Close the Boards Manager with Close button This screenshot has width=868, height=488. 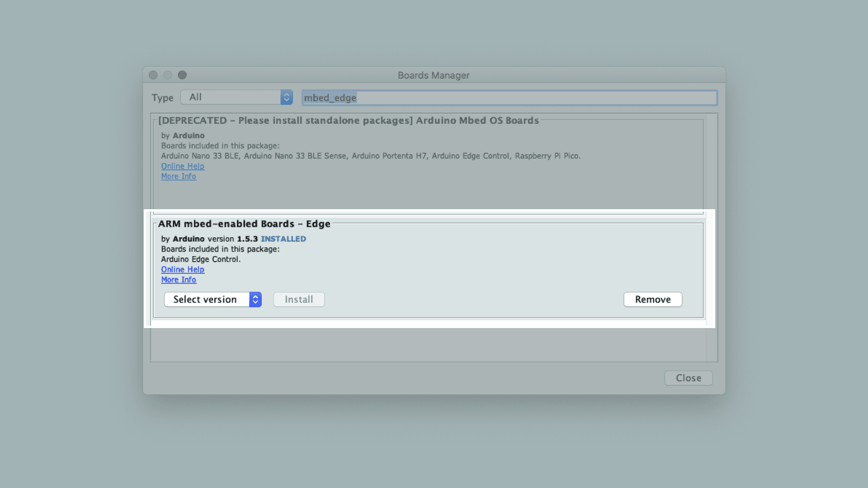pos(688,378)
